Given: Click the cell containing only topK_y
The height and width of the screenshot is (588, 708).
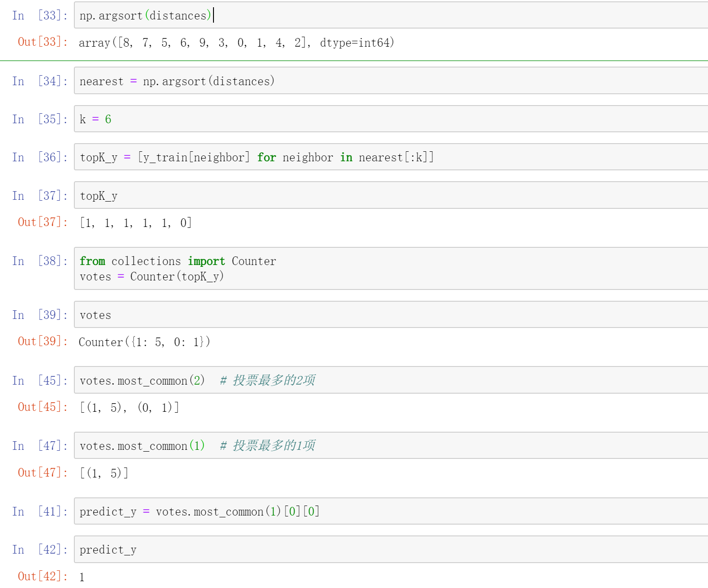Looking at the screenshot, I should [x=390, y=196].
